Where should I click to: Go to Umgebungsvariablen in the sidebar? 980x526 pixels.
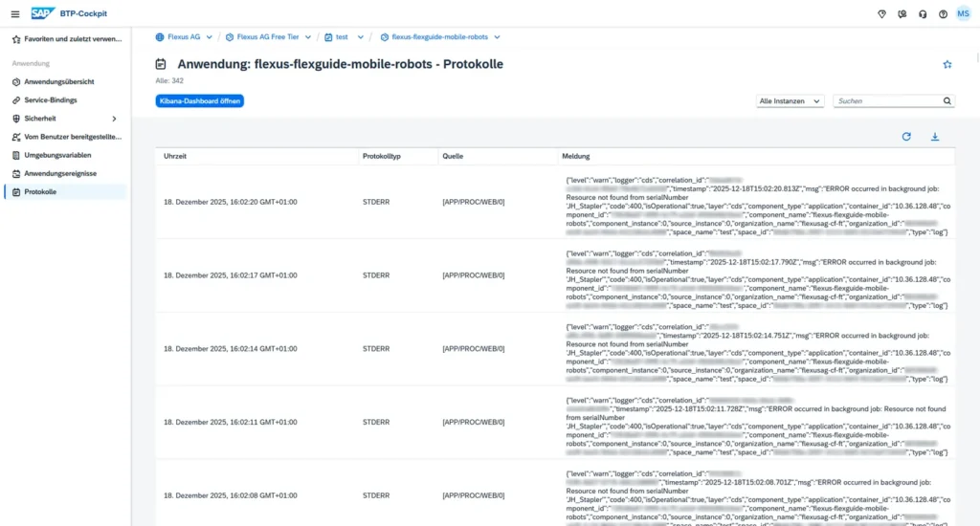coord(59,155)
